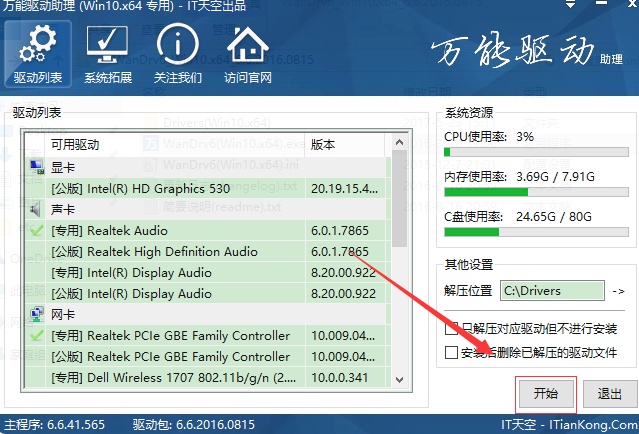Click the CPU使用率 progress bar
Image resolution: width=639 pixels, height=434 pixels.
pos(536,152)
